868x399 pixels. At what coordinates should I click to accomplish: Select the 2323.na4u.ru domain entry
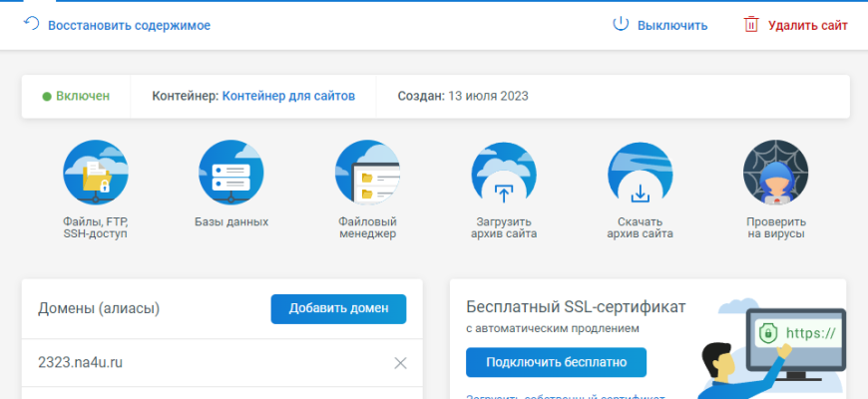click(80, 363)
